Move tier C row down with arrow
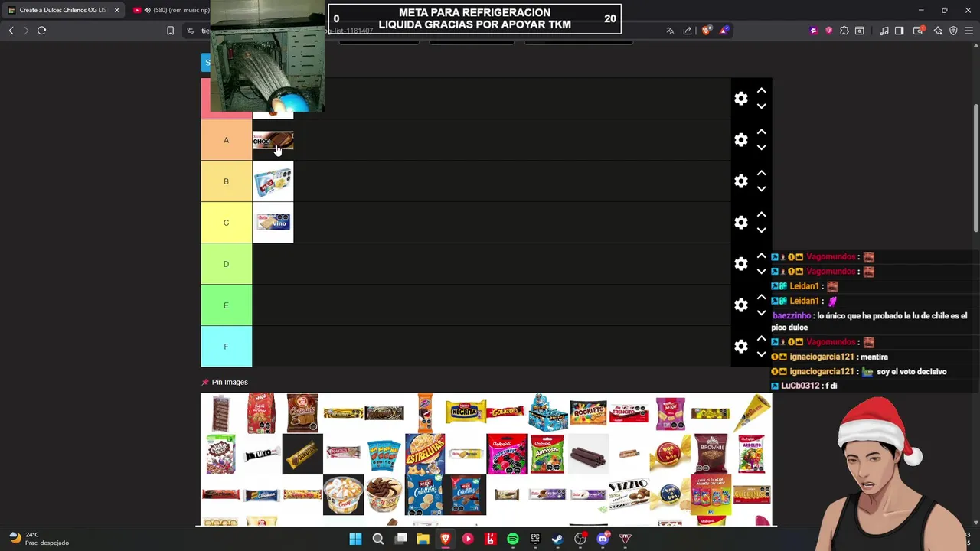This screenshot has height=551, width=980. click(761, 230)
